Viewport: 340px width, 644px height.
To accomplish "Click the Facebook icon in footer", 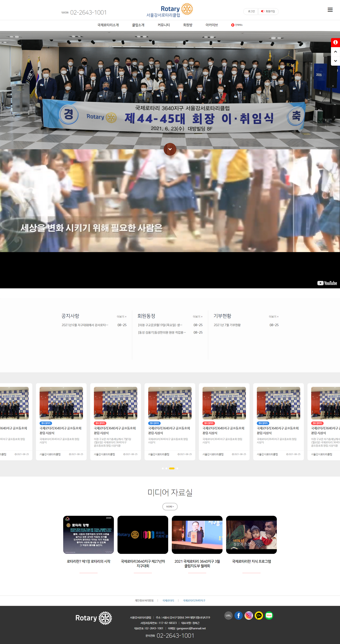I will pos(238,615).
